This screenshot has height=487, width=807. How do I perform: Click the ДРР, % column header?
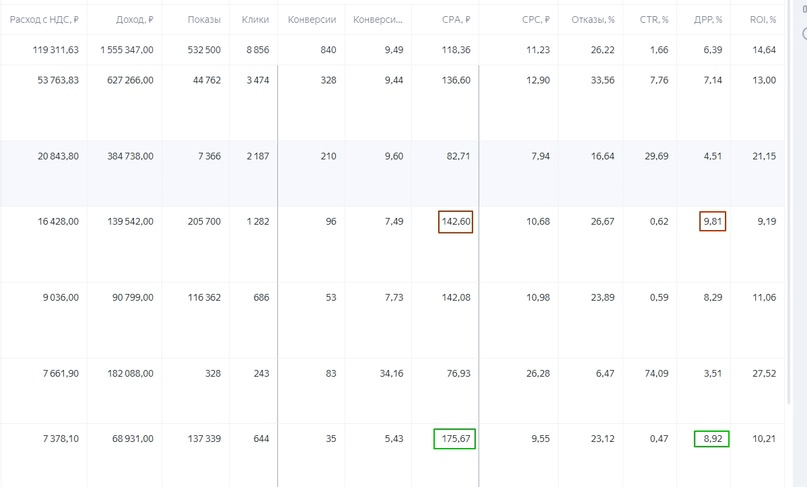[x=708, y=20]
